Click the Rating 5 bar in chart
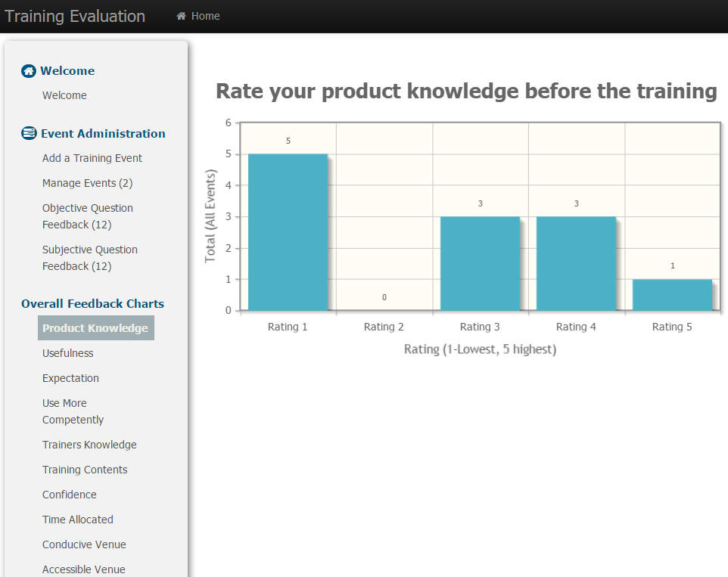728x577 pixels. coord(672,295)
